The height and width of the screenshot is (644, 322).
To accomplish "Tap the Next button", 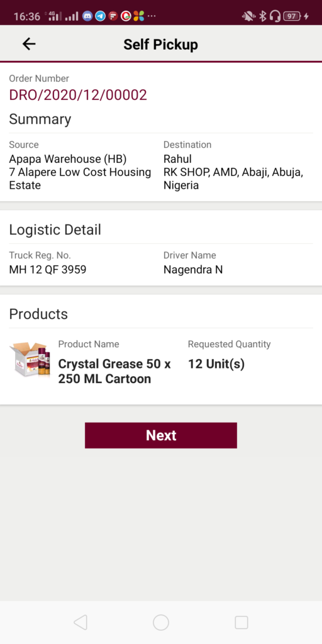I will (x=161, y=435).
